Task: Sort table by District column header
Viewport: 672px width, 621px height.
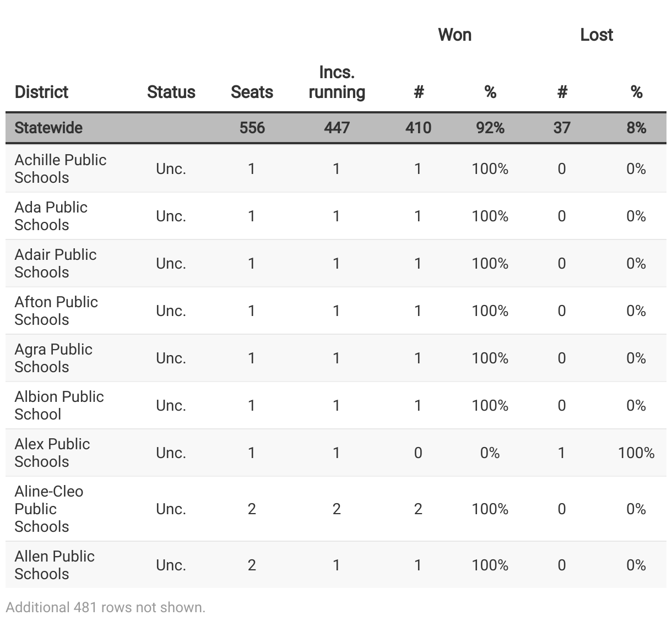Action: (41, 92)
